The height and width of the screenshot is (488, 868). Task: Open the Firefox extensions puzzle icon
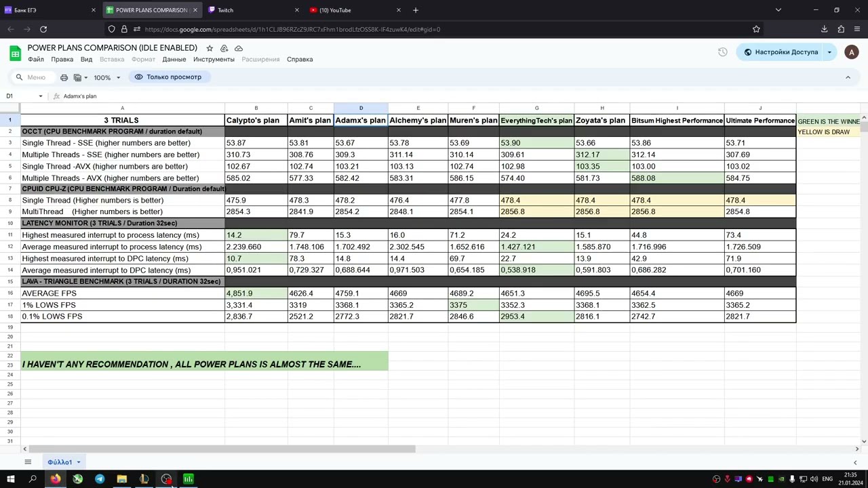tap(841, 29)
